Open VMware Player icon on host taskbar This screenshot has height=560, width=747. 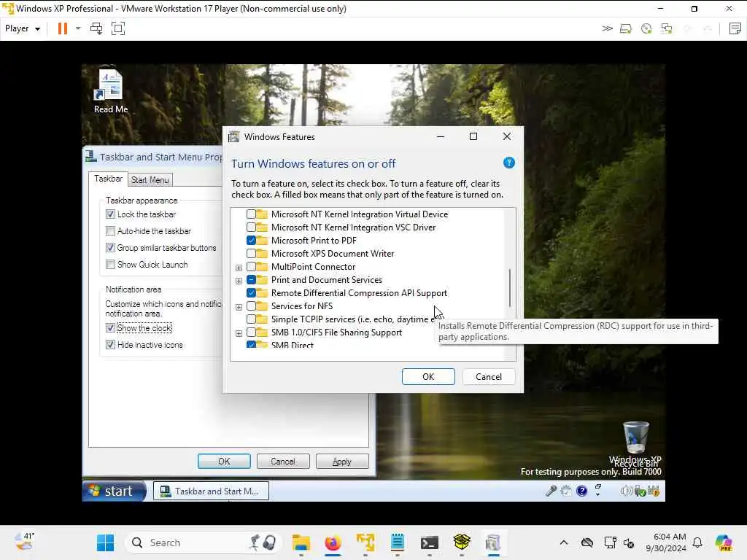pos(365,542)
